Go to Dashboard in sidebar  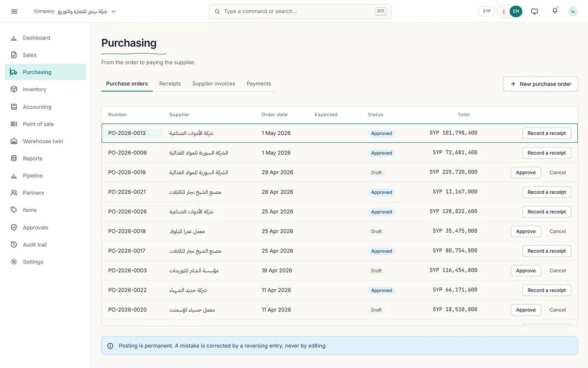pyautogui.click(x=46, y=38)
